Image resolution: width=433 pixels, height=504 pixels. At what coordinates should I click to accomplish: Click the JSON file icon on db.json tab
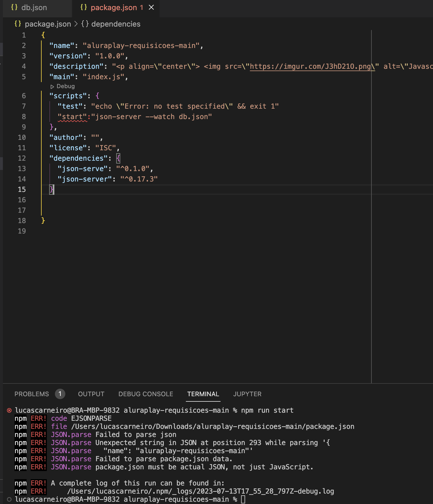[x=14, y=8]
